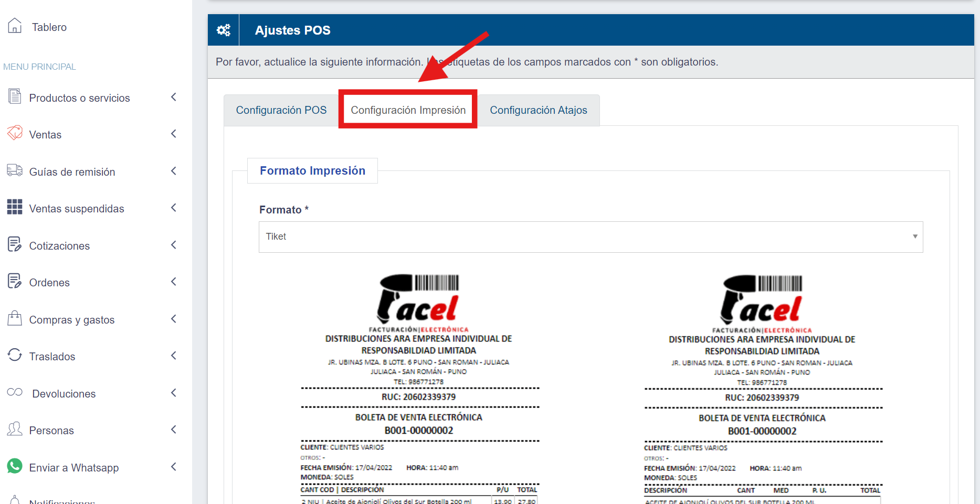The image size is (980, 504).
Task: Click the Ventas suspendidas grid icon
Action: point(15,207)
